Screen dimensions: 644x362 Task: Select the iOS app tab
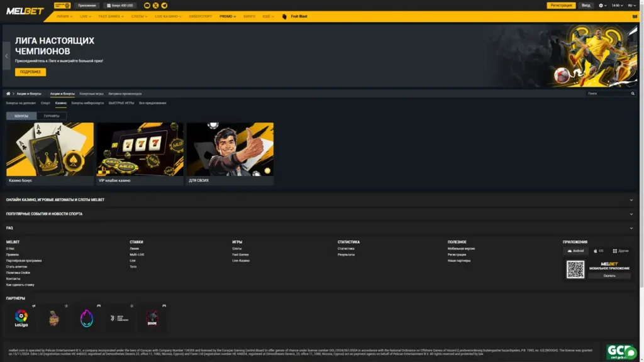tap(599, 251)
